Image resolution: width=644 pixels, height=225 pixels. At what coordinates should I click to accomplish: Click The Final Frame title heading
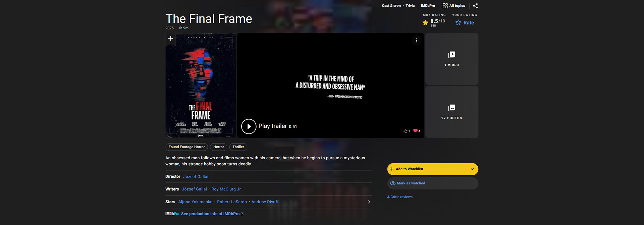[209, 19]
